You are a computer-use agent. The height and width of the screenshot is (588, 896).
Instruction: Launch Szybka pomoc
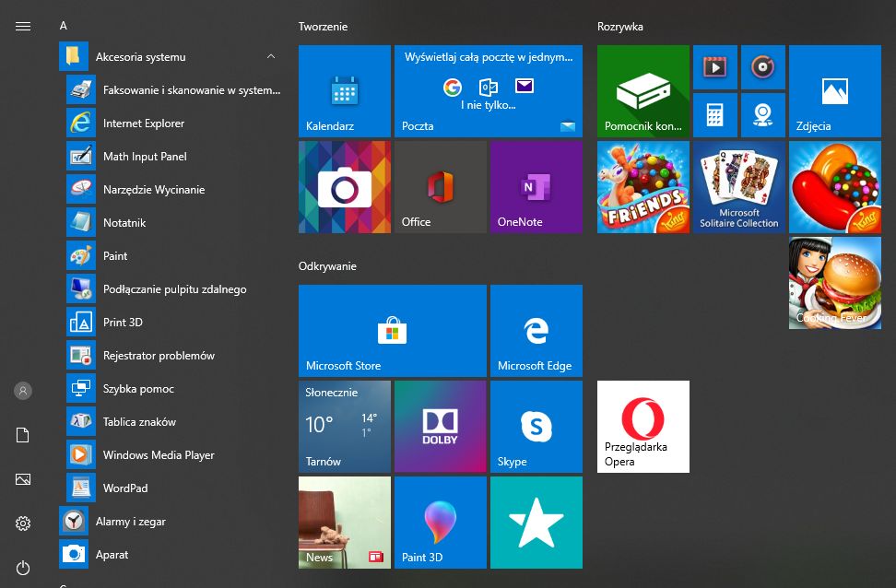tap(173, 388)
